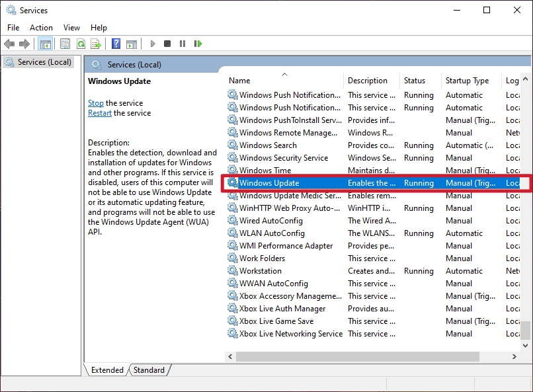
Task: Click vertical scrollbar down arrow
Action: click(526, 346)
